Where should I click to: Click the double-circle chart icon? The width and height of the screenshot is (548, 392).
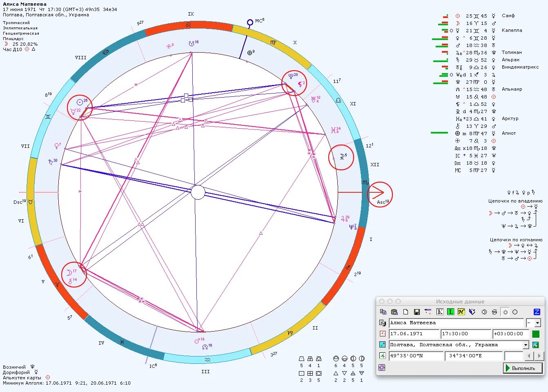point(484,312)
